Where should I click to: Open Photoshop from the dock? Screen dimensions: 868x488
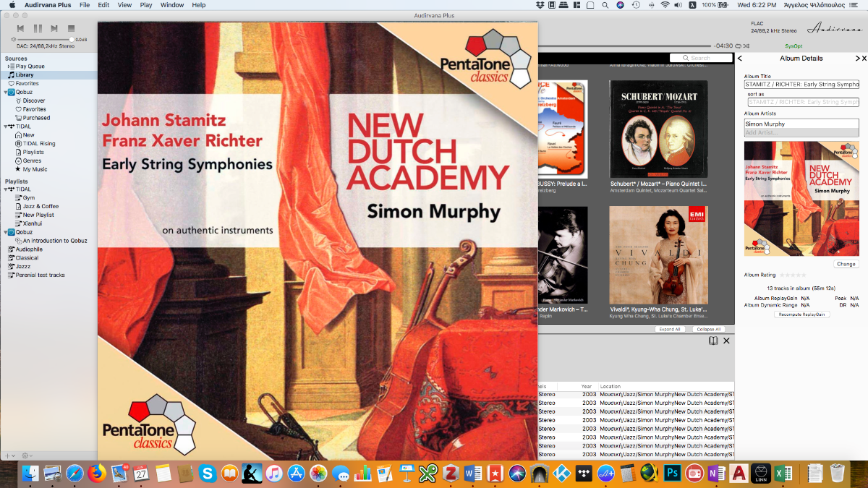(672, 474)
